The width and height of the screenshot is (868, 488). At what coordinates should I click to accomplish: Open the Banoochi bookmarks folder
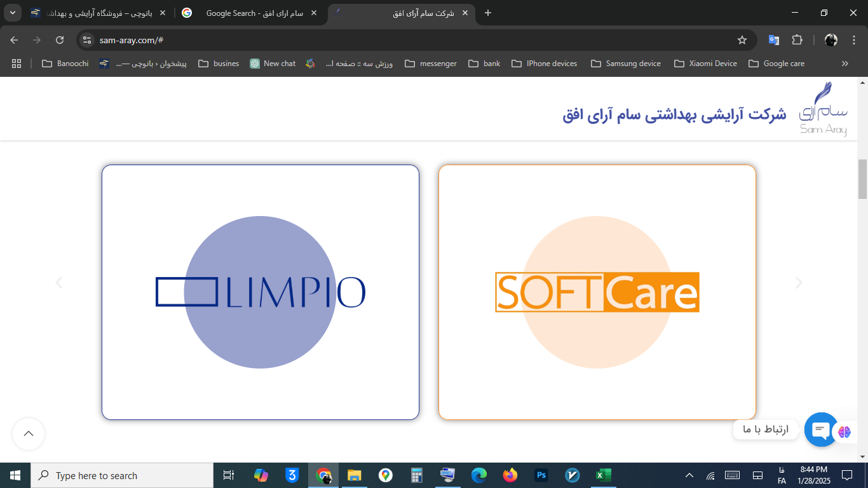(65, 64)
